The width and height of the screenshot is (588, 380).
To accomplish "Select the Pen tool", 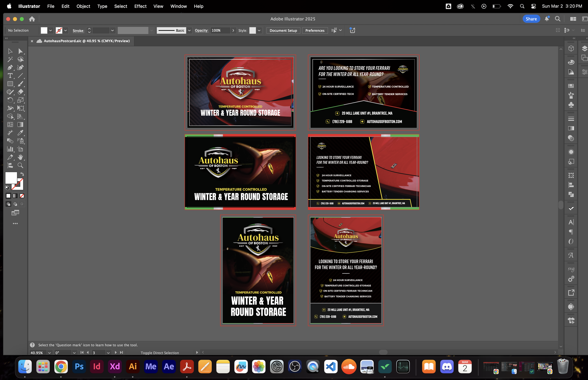I will (10, 67).
